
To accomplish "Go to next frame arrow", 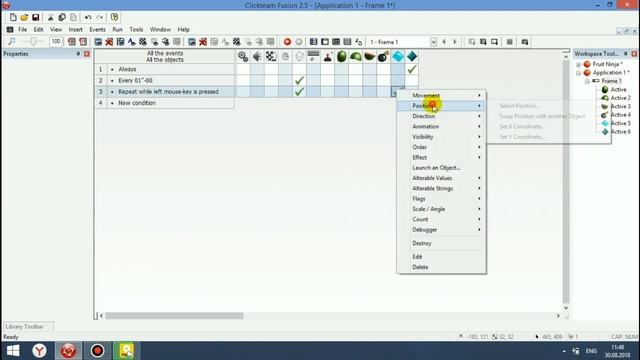I will click(x=455, y=42).
